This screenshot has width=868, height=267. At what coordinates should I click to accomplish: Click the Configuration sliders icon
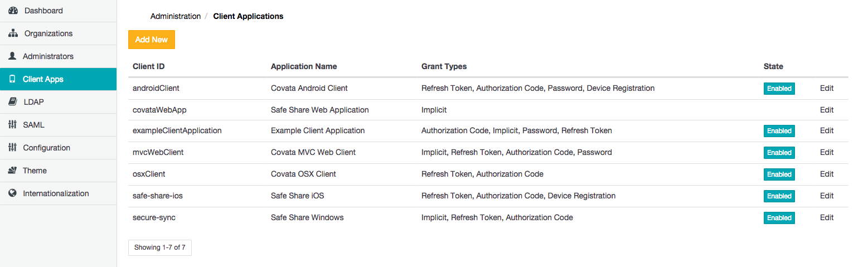12,148
